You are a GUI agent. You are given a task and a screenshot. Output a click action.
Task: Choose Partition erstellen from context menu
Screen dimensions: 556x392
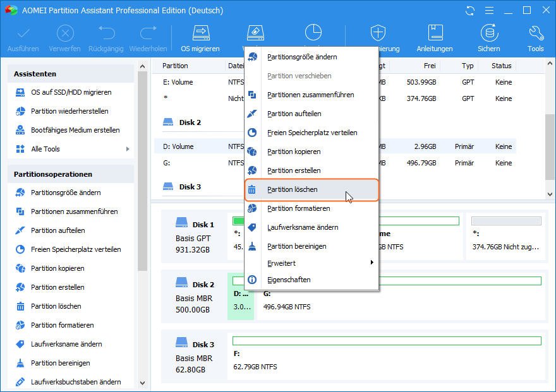pos(311,170)
